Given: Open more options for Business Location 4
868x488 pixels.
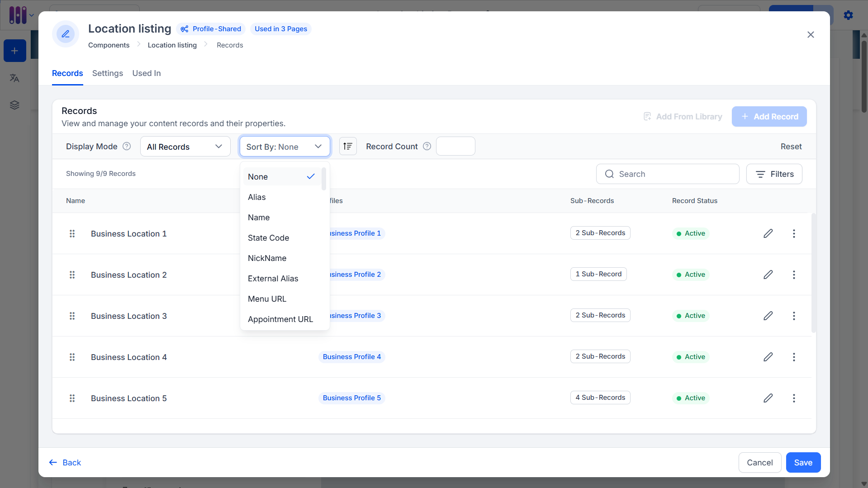Looking at the screenshot, I should [794, 357].
